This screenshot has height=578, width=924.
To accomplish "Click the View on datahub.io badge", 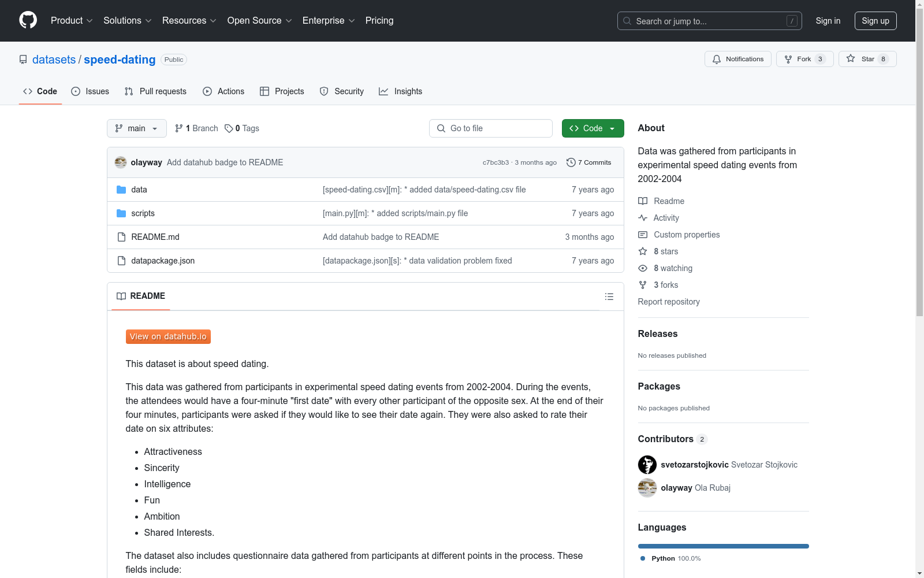I will coord(168,336).
